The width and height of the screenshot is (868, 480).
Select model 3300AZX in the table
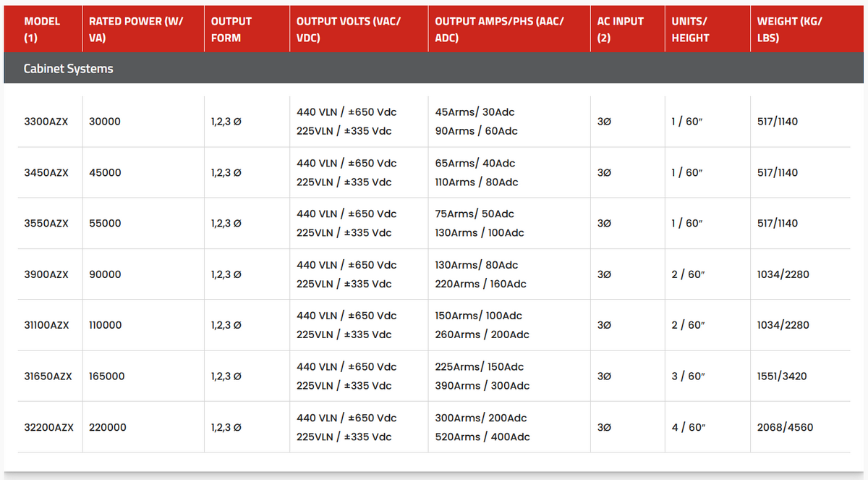(46, 122)
